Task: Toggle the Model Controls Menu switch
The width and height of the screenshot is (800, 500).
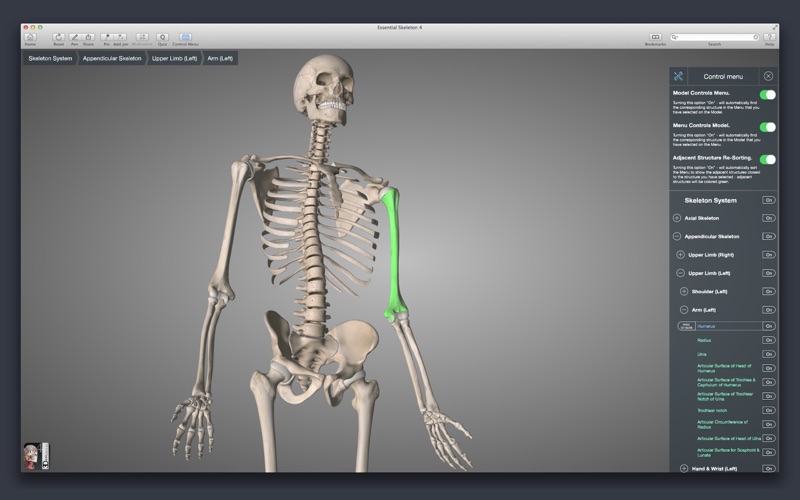Action: click(767, 95)
